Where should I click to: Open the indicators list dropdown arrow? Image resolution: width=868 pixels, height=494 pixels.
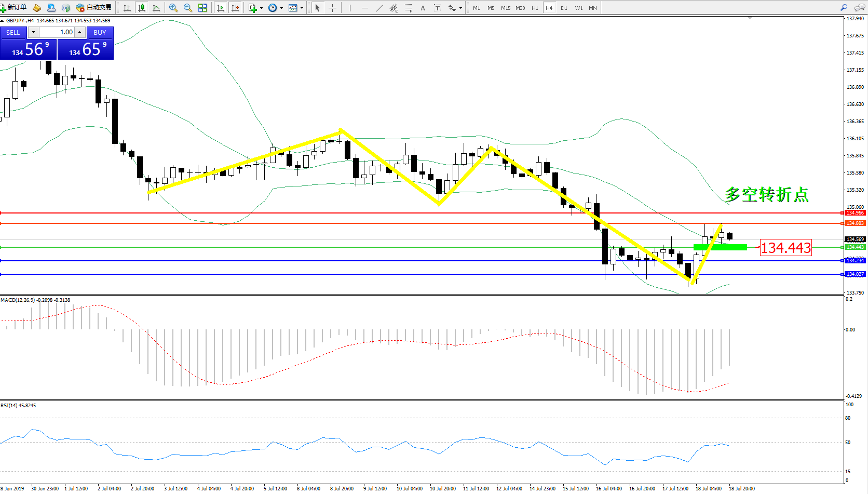[x=261, y=8]
